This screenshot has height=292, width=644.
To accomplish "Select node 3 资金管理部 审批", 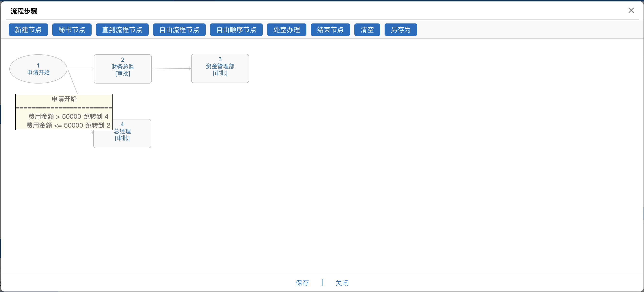I will (220, 68).
